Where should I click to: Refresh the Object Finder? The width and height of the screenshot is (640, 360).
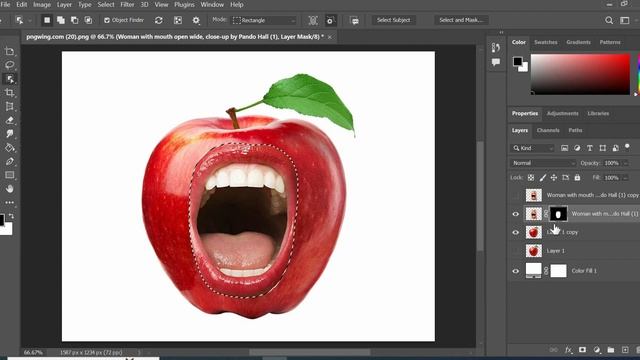(159, 20)
